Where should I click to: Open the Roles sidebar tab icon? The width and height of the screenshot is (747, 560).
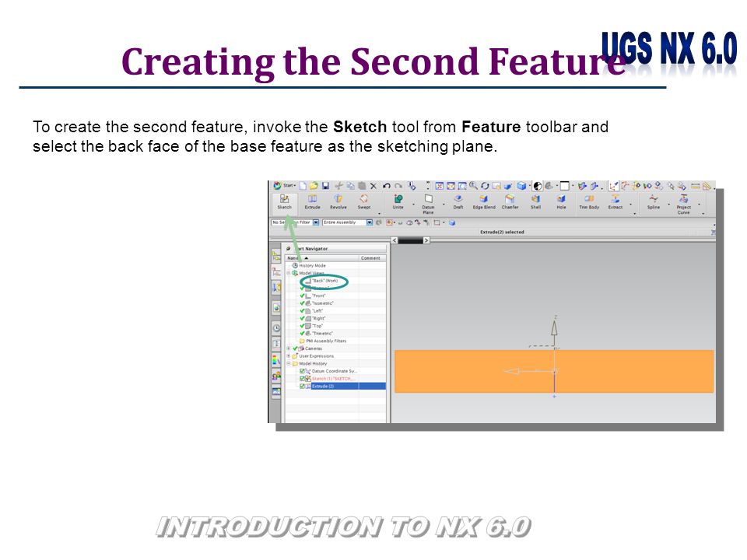coord(276,376)
